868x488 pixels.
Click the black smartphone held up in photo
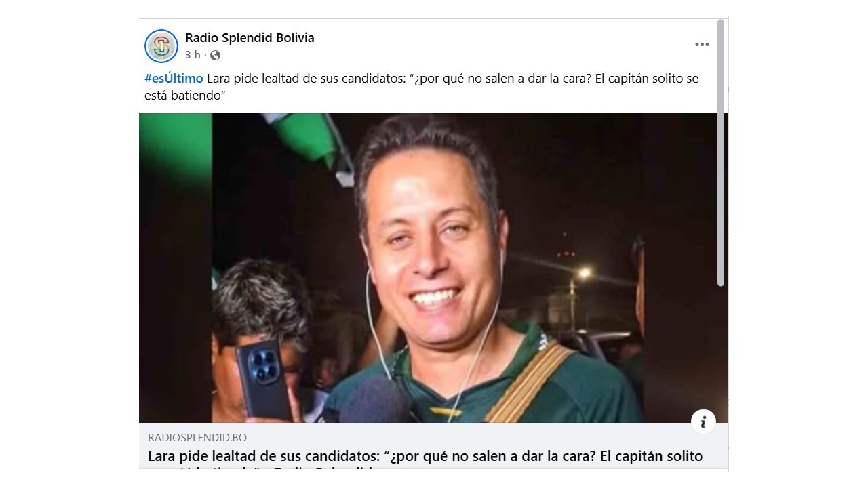pos(264,379)
